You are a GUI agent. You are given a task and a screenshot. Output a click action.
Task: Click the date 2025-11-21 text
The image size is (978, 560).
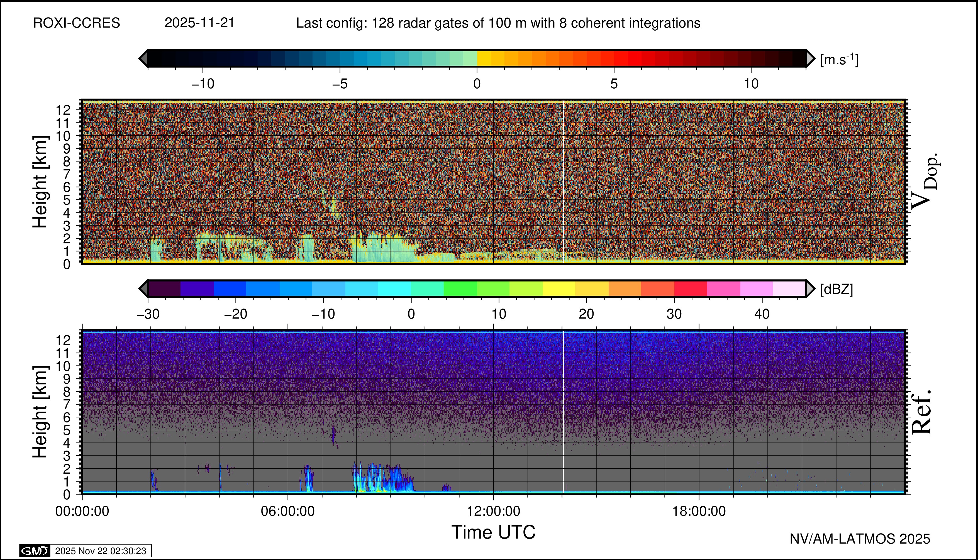tap(199, 23)
